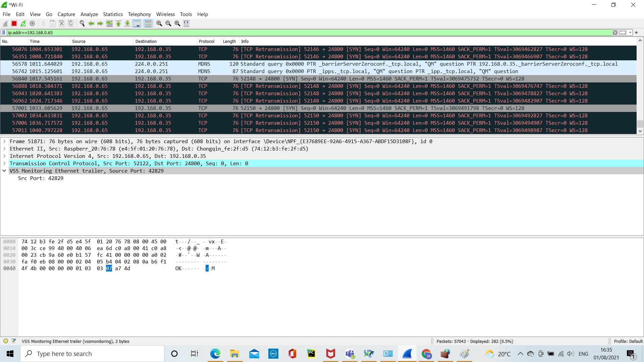644x362 pixels.
Task: Open the capture options dialog
Action: click(32, 23)
